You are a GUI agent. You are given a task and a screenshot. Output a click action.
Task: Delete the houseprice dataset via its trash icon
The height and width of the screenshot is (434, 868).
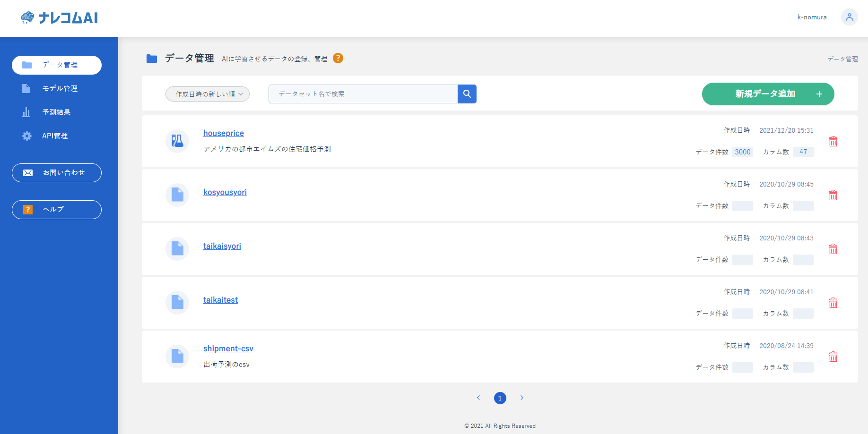tap(833, 141)
